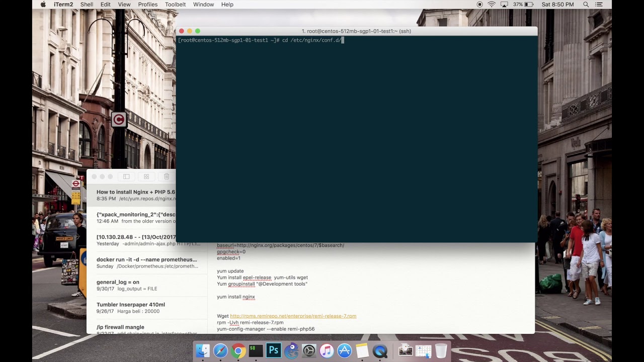Click 'rpm -Uvh remi-release-7.rpm' line

tap(250, 323)
